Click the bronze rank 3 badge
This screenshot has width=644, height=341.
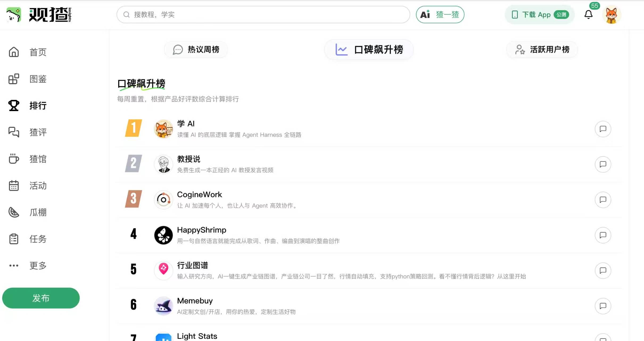click(133, 199)
